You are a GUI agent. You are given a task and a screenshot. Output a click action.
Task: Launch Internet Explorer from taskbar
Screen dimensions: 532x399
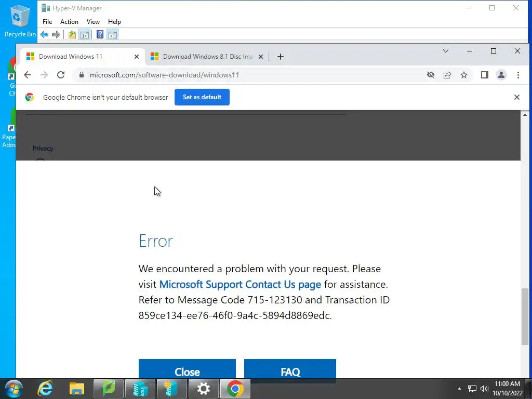(45, 389)
